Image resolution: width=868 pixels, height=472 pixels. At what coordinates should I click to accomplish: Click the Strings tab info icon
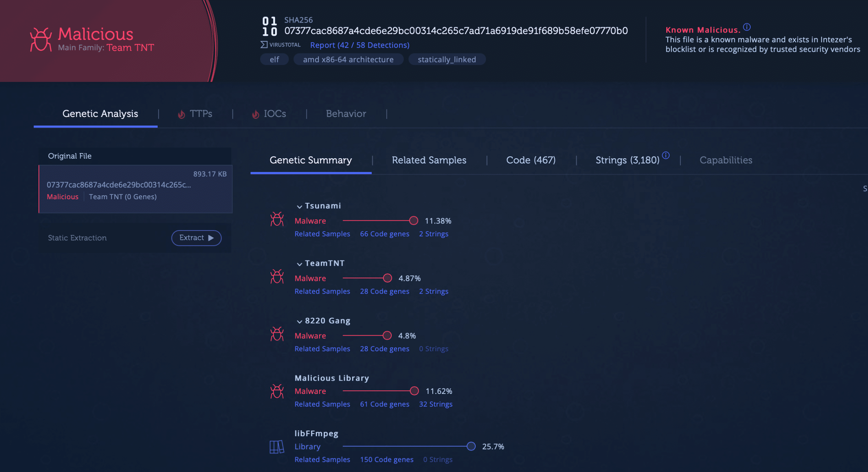pyautogui.click(x=666, y=155)
